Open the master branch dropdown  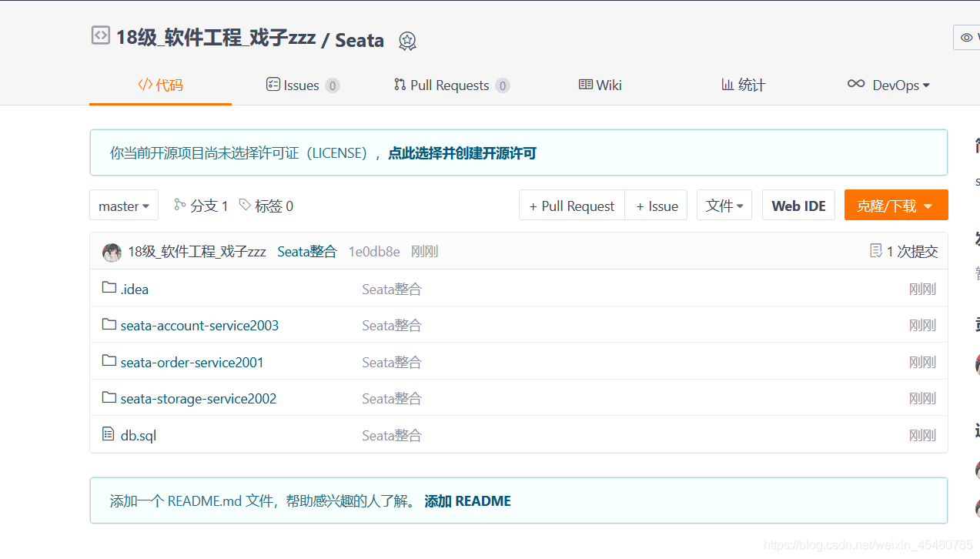(x=124, y=206)
